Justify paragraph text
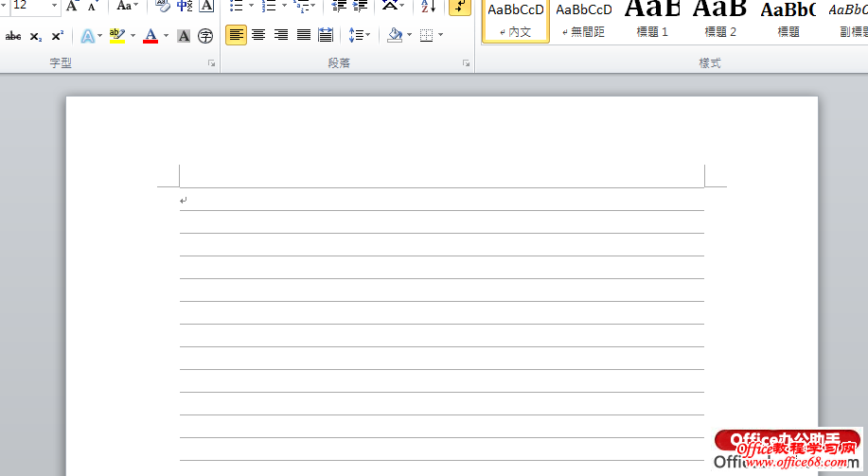The height and width of the screenshot is (476, 868). tap(303, 35)
